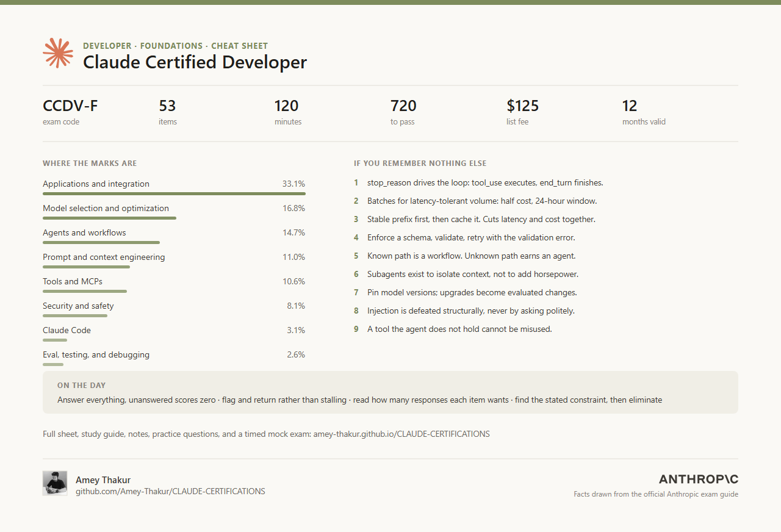Screen dimensions: 781x532
Task: Click the Applications and integration progress bar
Action: (174, 194)
